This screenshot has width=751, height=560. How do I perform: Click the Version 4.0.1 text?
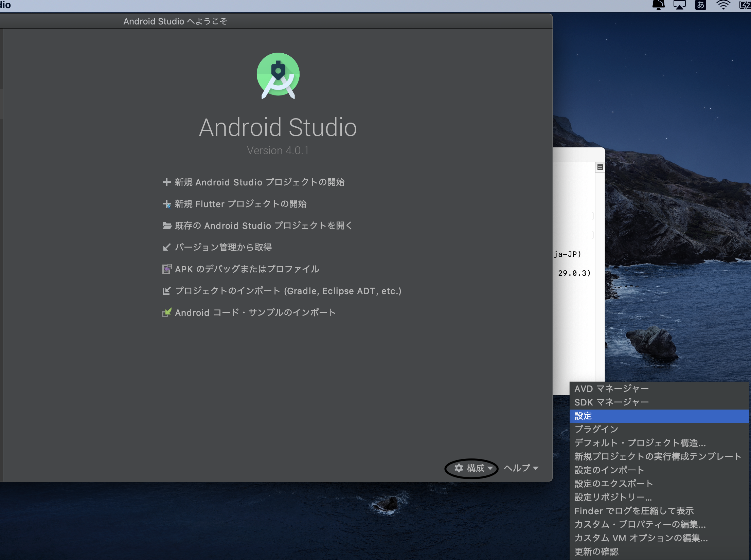point(278,150)
